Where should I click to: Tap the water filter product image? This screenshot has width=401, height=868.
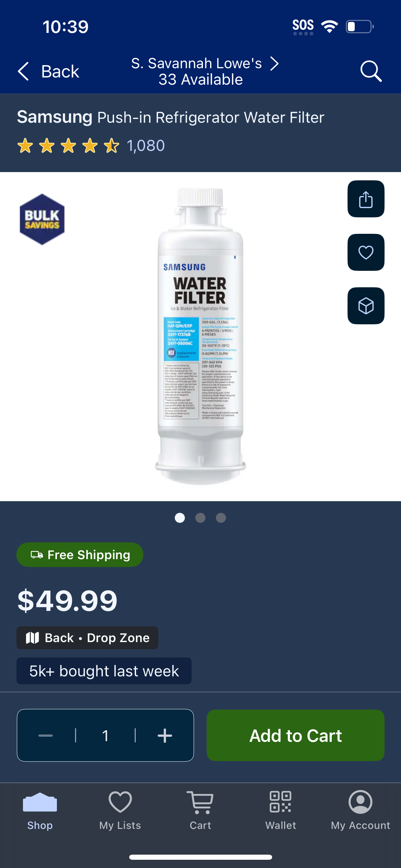pos(200,336)
